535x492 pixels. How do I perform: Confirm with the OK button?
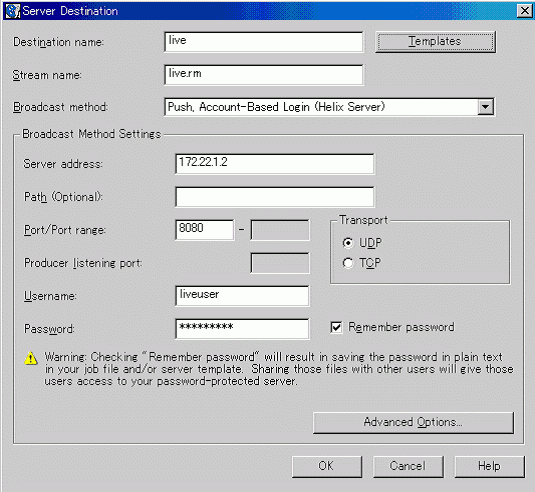[327, 466]
